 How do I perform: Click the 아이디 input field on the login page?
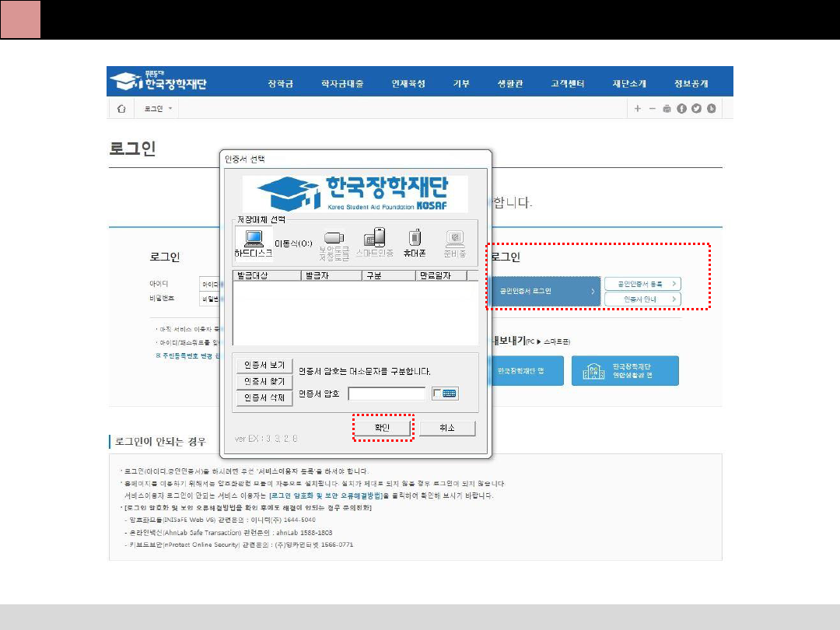tap(210, 284)
